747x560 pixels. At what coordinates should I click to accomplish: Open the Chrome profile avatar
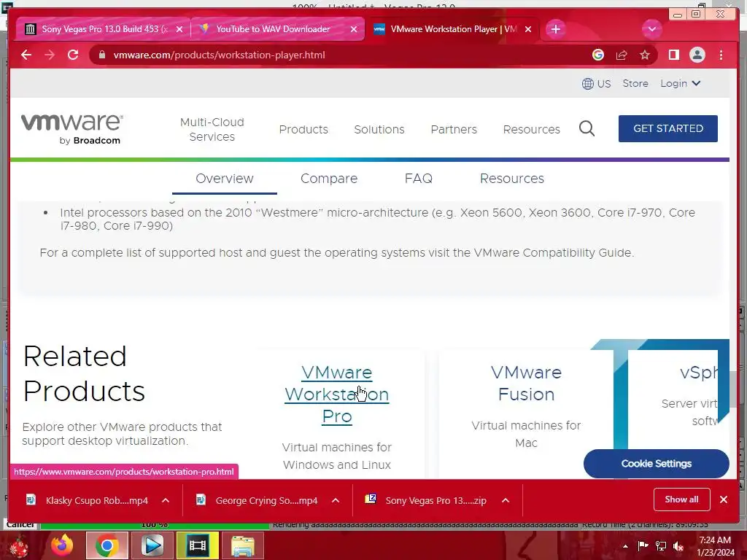[697, 55]
